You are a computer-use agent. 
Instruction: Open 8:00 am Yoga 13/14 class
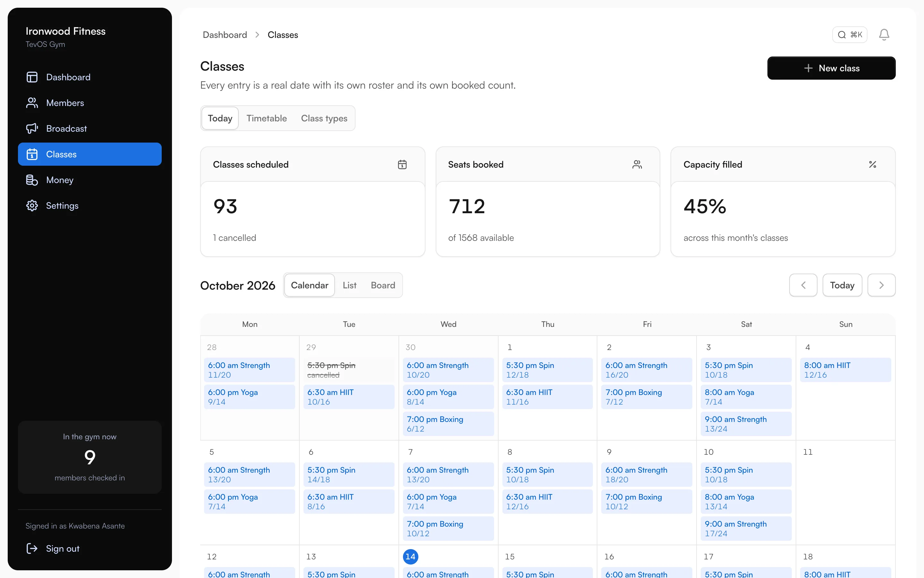pyautogui.click(x=746, y=502)
